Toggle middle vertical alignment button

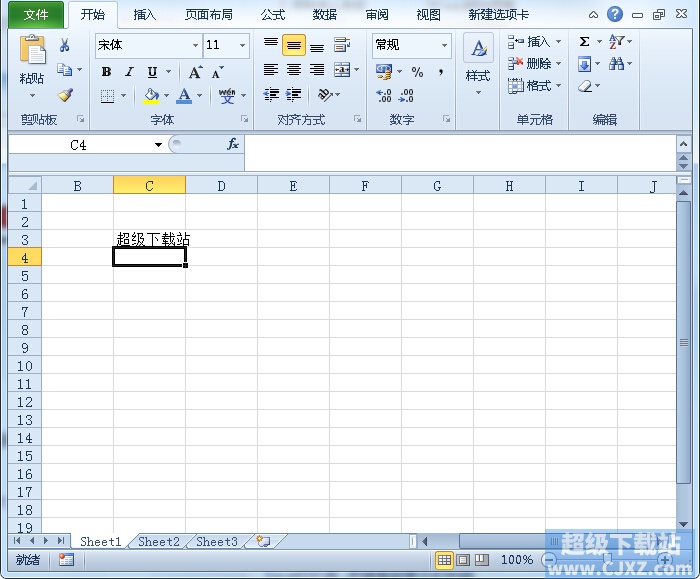pos(293,46)
